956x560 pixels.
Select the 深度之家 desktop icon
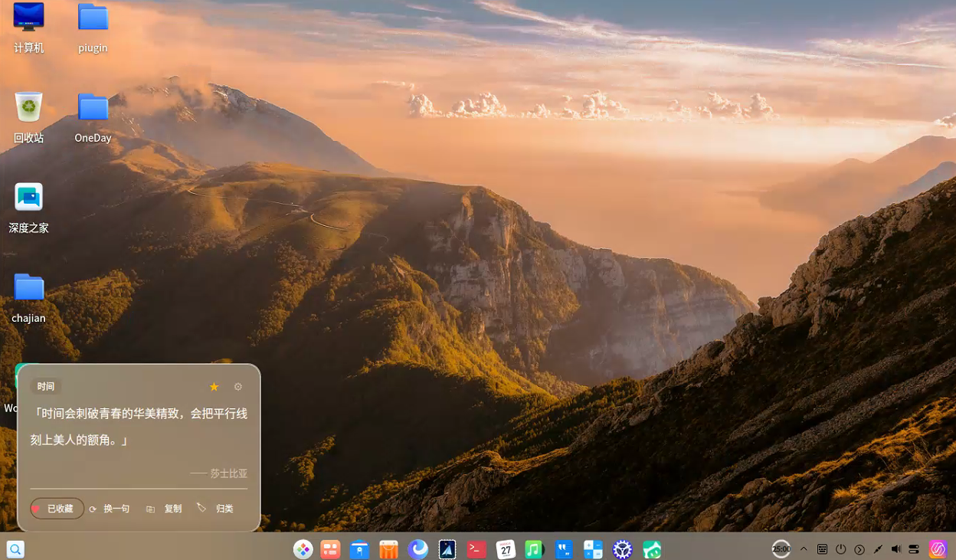point(29,208)
